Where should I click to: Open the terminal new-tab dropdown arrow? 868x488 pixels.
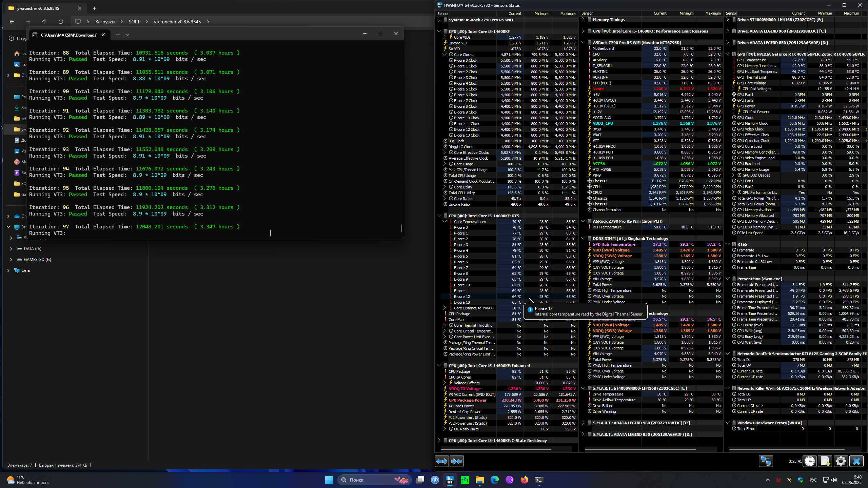coord(128,35)
